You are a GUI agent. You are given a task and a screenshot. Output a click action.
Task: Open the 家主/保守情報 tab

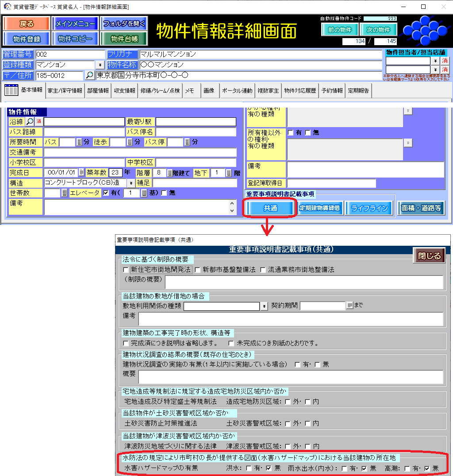click(x=65, y=91)
